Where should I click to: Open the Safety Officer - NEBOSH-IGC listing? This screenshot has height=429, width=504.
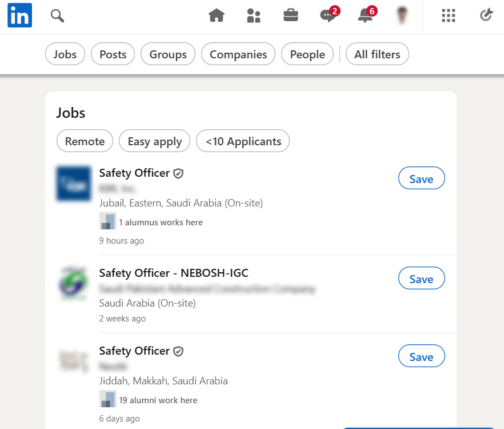coord(174,273)
